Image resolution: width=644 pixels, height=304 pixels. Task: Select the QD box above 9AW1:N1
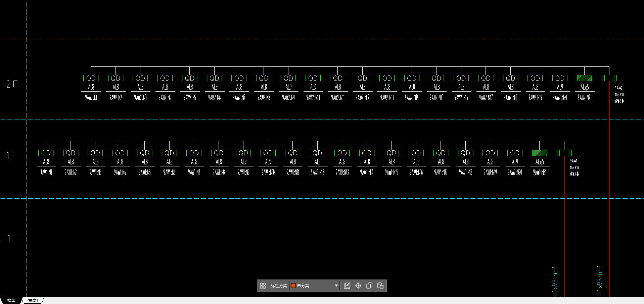click(46, 153)
